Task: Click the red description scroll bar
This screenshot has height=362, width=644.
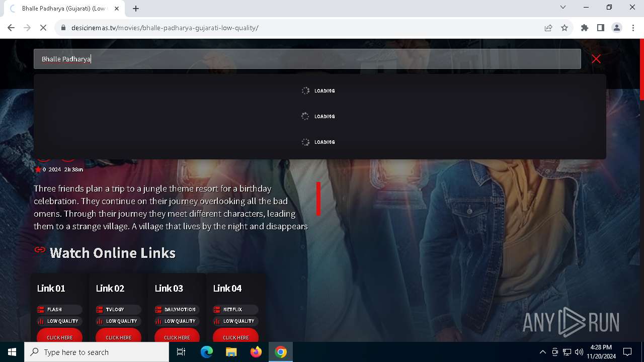Action: [x=318, y=199]
